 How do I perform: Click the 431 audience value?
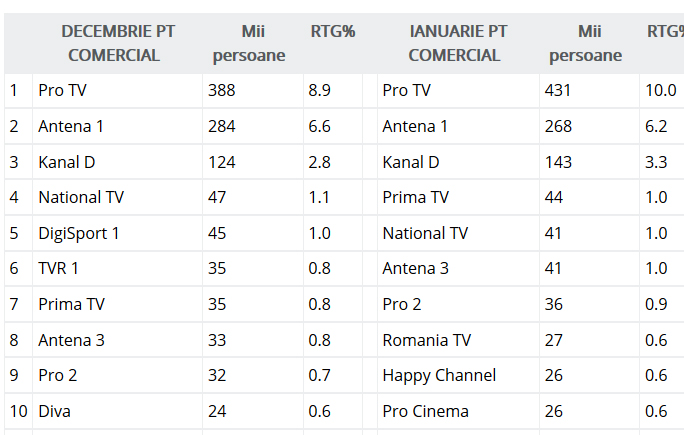point(557,90)
